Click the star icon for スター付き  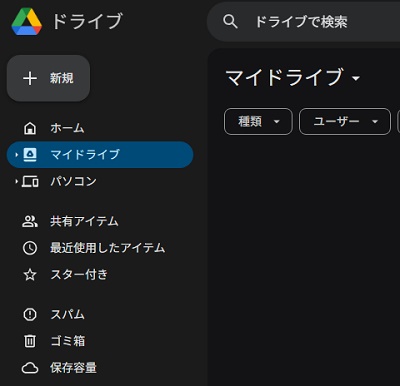pyautogui.click(x=30, y=275)
